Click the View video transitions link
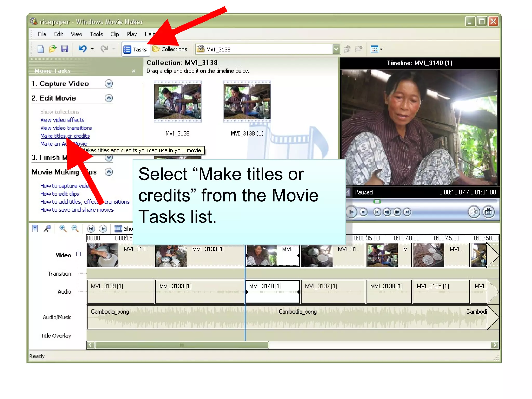This screenshot has height=399, width=532. [x=66, y=128]
